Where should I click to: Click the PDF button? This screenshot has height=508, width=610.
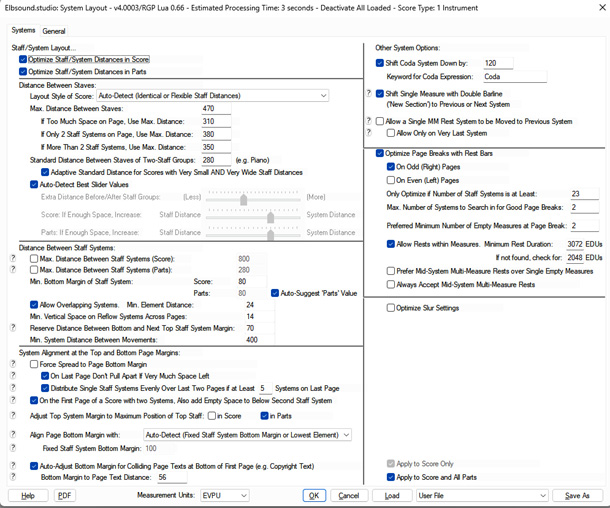click(x=64, y=495)
